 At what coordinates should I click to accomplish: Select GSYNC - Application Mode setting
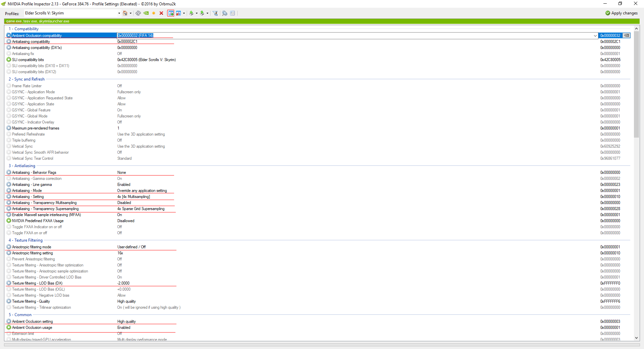point(318,92)
